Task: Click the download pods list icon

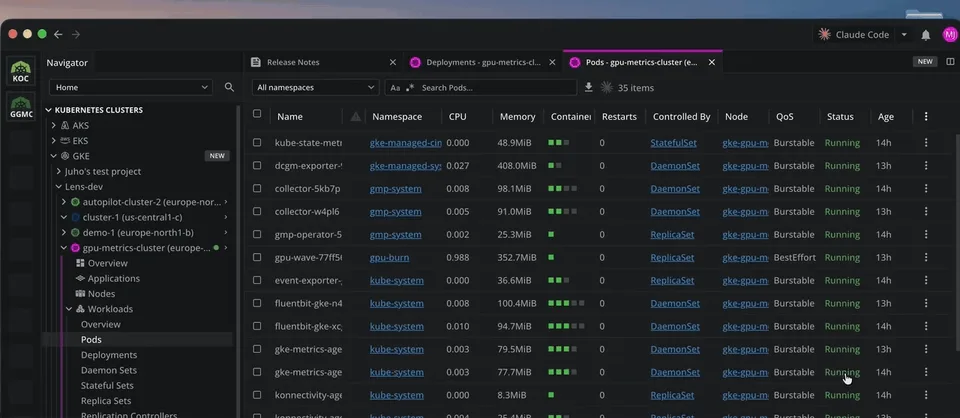Action: point(588,88)
